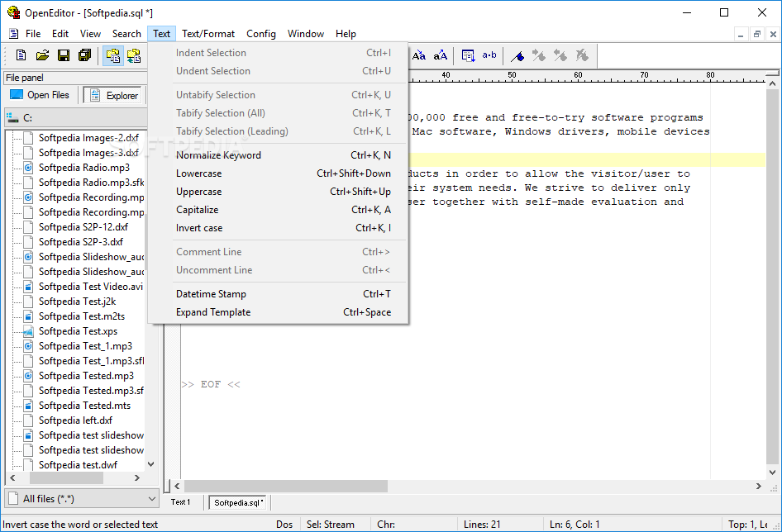782x532 pixels.
Task: Switch to the Explorer panel tab
Action: pos(114,95)
